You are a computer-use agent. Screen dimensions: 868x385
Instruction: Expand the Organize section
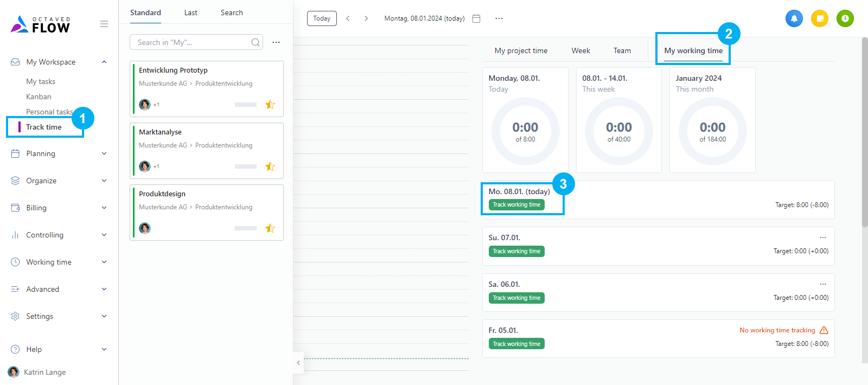[x=104, y=181]
